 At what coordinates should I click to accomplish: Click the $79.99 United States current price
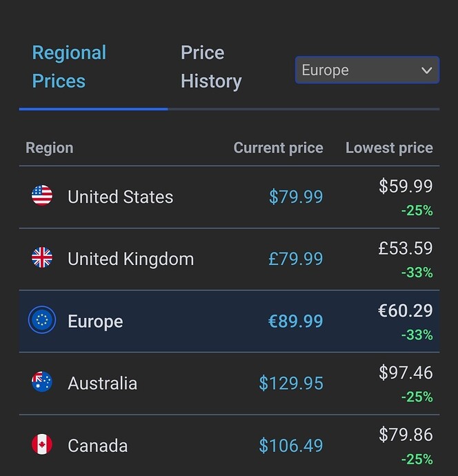(x=296, y=197)
